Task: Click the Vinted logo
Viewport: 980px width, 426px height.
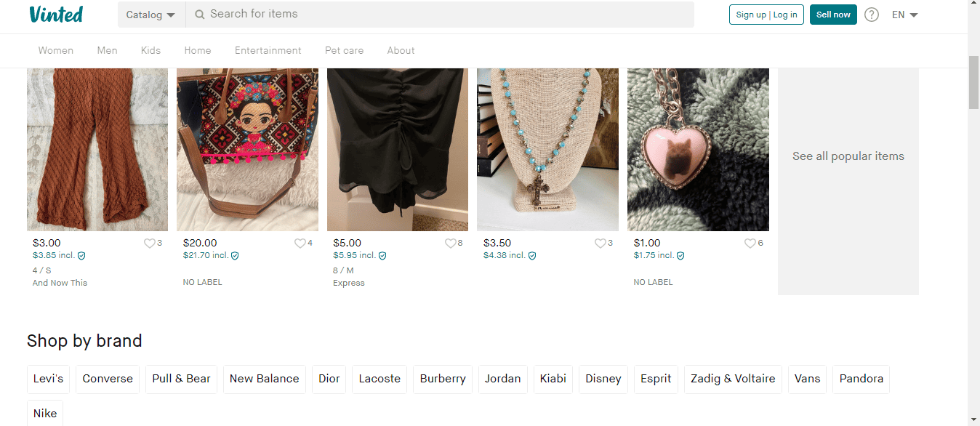Action: coord(56,15)
